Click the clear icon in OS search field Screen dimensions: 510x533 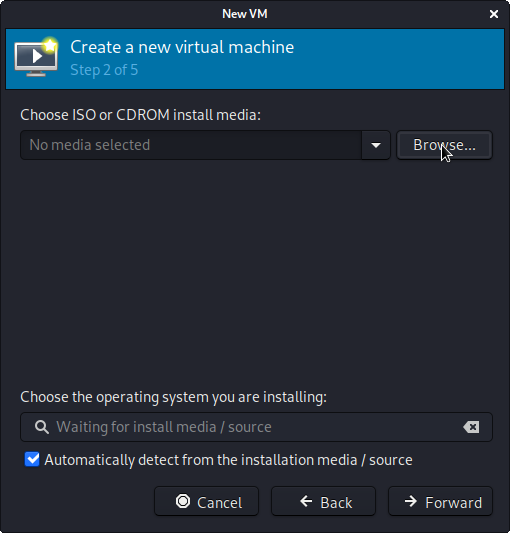pyautogui.click(x=471, y=427)
